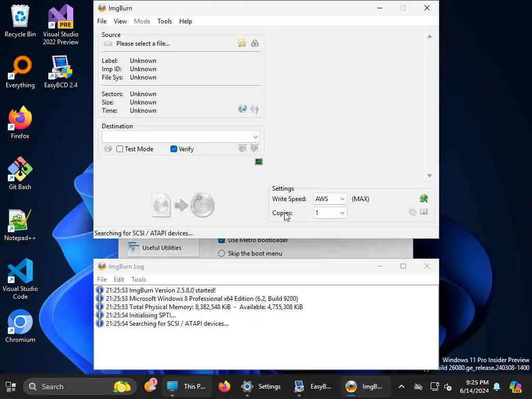The width and height of the screenshot is (532, 399).
Task: Click the greyed disc icon next to the blue disc icon
Action: pyautogui.click(x=255, y=109)
